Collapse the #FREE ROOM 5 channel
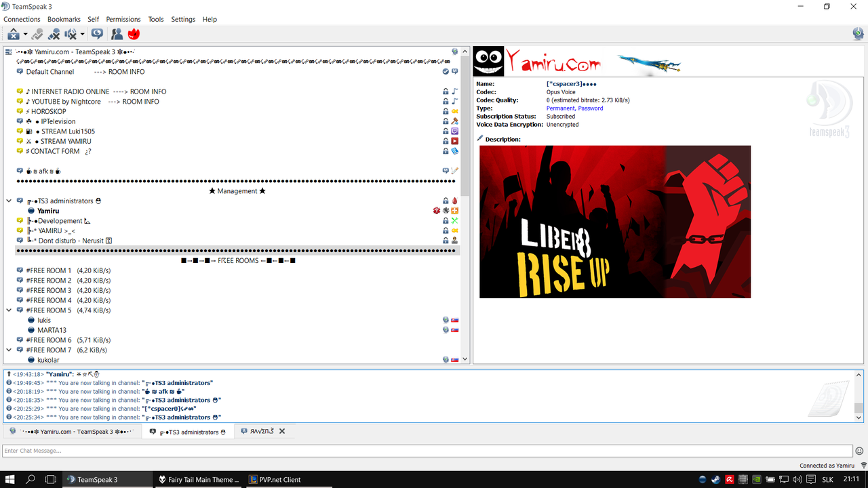The height and width of the screenshot is (488, 868). tap(9, 310)
